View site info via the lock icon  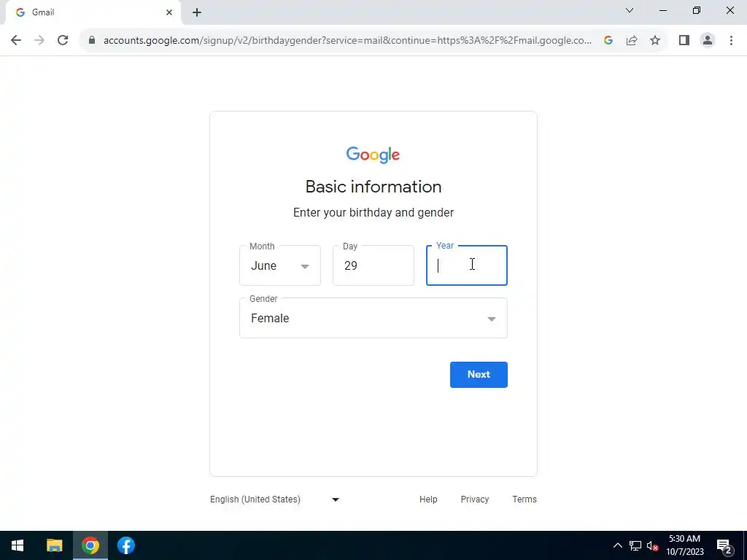(92, 41)
